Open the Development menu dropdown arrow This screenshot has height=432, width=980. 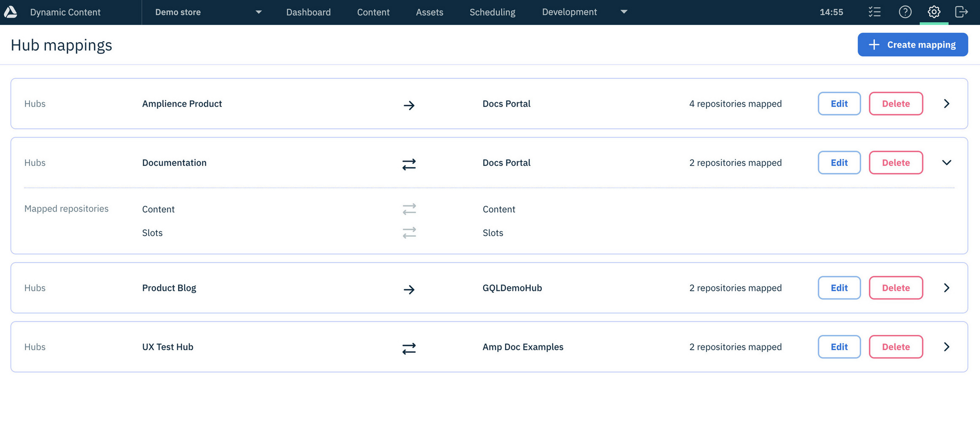pos(624,11)
